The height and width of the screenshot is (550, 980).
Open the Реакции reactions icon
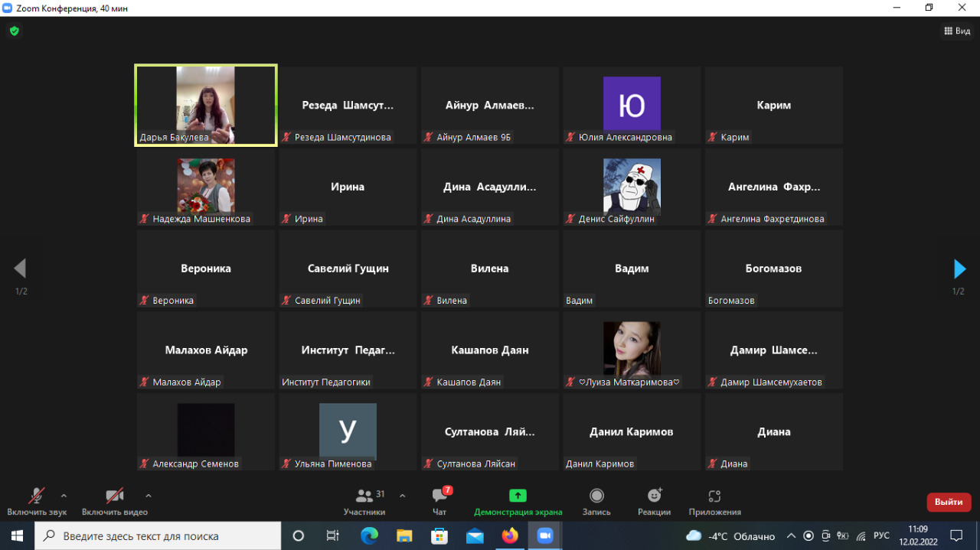coord(654,496)
